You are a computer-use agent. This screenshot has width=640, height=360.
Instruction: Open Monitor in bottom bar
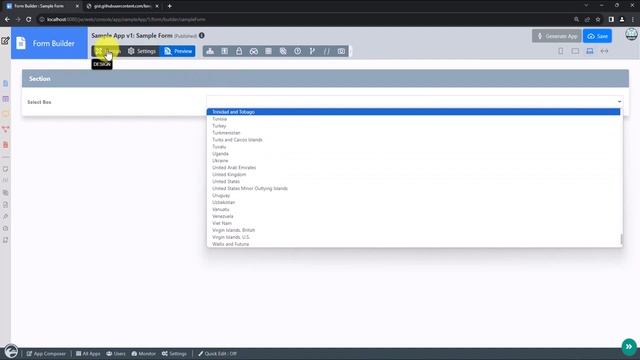[143, 353]
